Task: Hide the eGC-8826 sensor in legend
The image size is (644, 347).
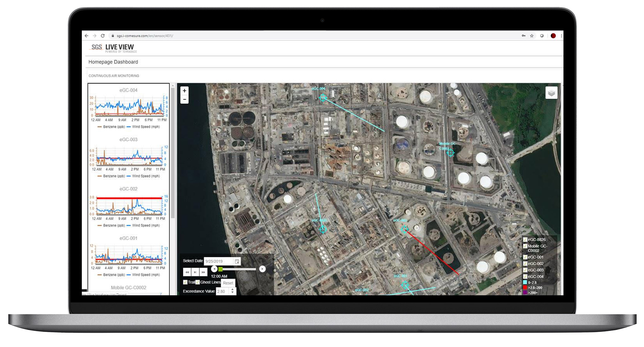Action: (x=525, y=239)
